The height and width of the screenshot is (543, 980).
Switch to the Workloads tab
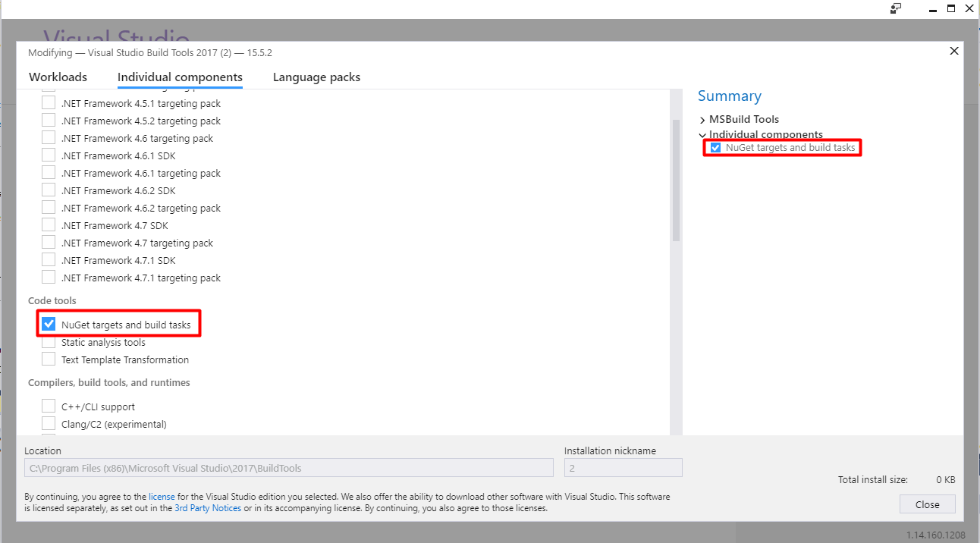click(x=58, y=77)
